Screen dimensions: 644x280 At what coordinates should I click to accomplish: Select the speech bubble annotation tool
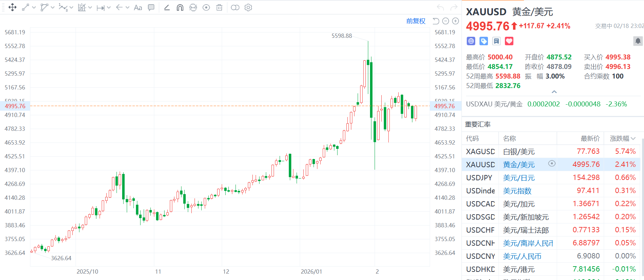coord(151,7)
